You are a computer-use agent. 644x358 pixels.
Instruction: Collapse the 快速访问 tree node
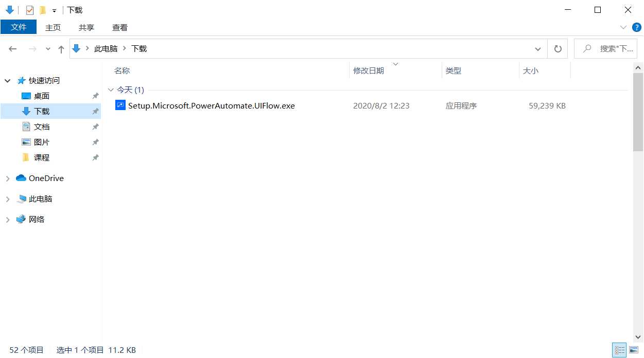click(8, 81)
